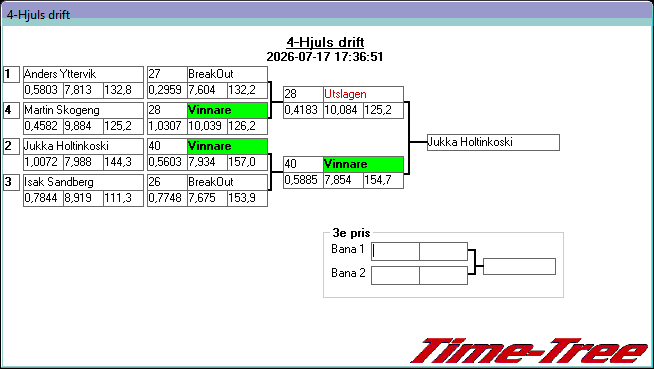Click the 0,5803 reaction time cell
Screen dimensions: 654x369
pos(43,90)
